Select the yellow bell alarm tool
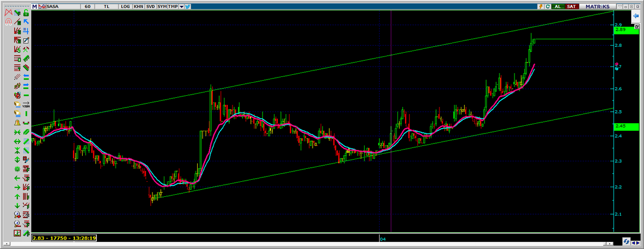The height and width of the screenshot is (249, 644). click(x=17, y=123)
